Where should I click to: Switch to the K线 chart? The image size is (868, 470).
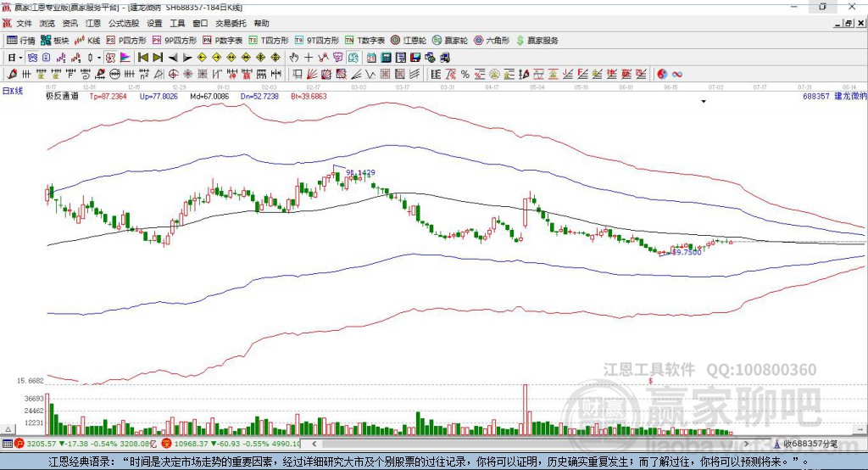point(87,41)
